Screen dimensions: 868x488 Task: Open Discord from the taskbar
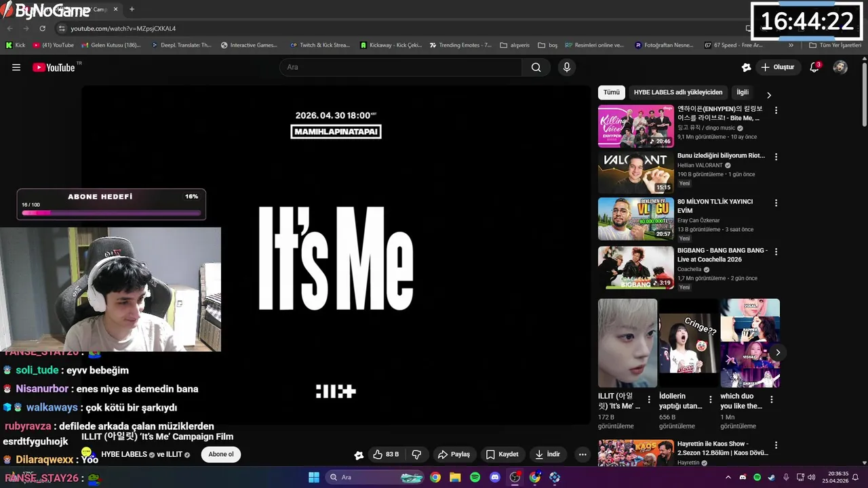pyautogui.click(x=495, y=477)
